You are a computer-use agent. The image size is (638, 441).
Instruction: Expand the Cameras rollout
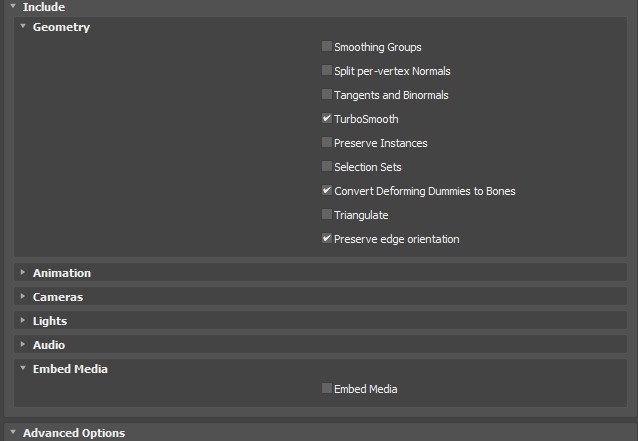tap(23, 296)
